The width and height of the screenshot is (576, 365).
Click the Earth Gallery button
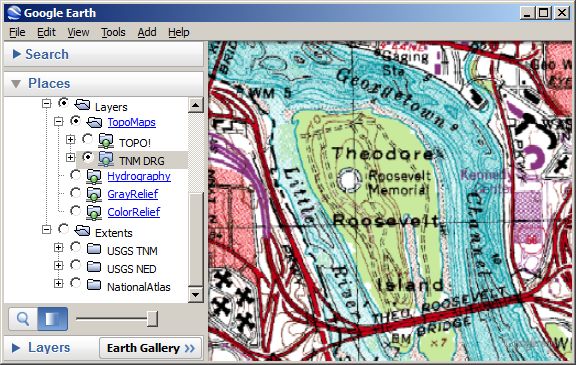coord(151,348)
